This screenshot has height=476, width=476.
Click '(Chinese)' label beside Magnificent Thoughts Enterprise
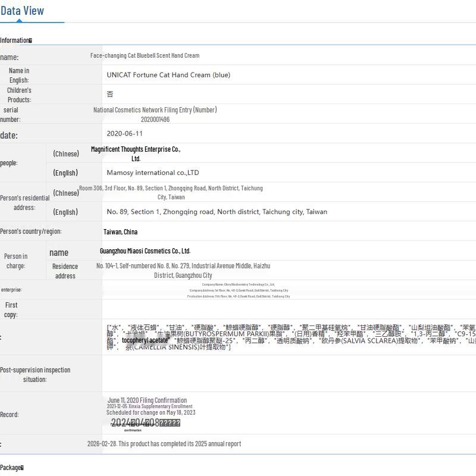(66, 154)
